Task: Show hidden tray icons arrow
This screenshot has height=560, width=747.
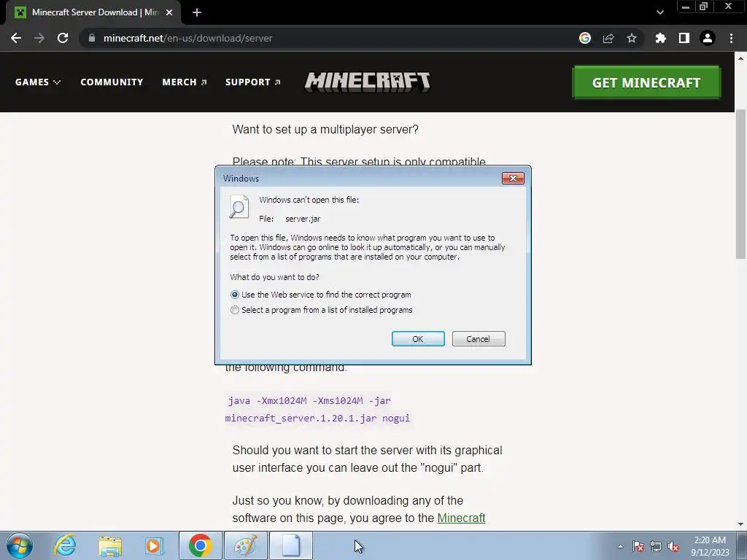Action: click(620, 546)
